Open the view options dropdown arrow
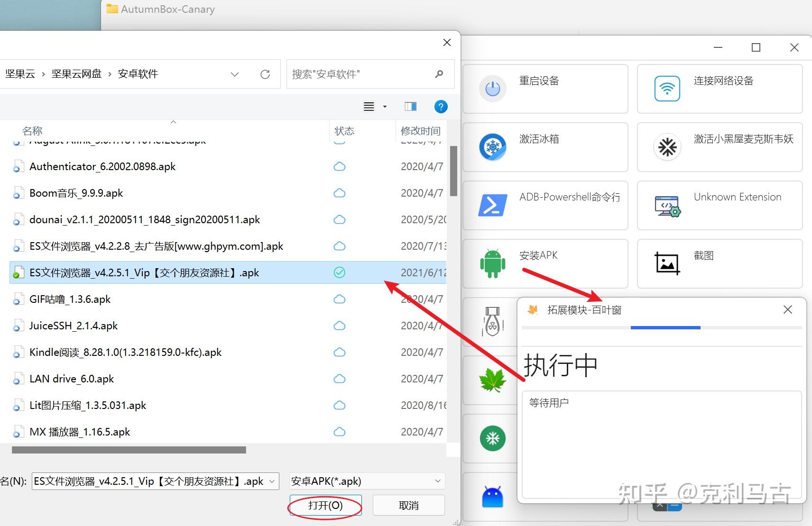This screenshot has width=812, height=526. [x=385, y=107]
